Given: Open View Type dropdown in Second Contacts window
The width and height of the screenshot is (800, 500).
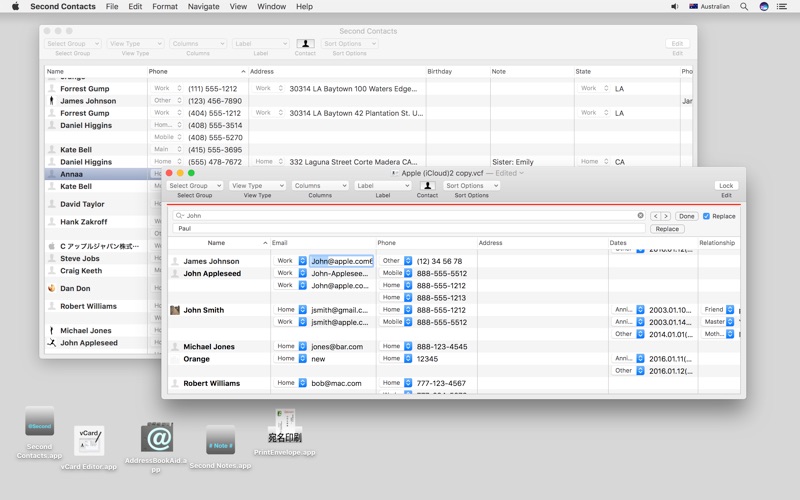Looking at the screenshot, I should pyautogui.click(x=135, y=44).
